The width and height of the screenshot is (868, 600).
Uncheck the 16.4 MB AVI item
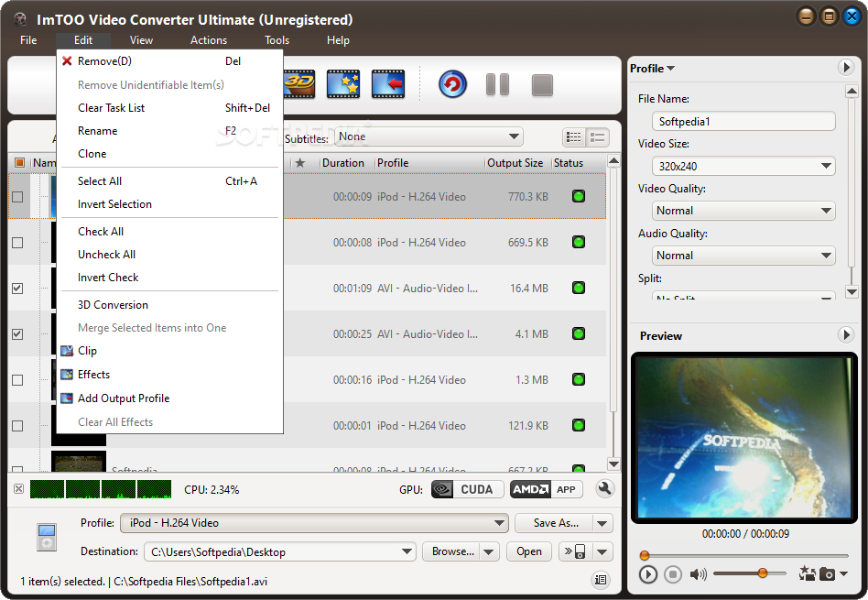click(17, 288)
